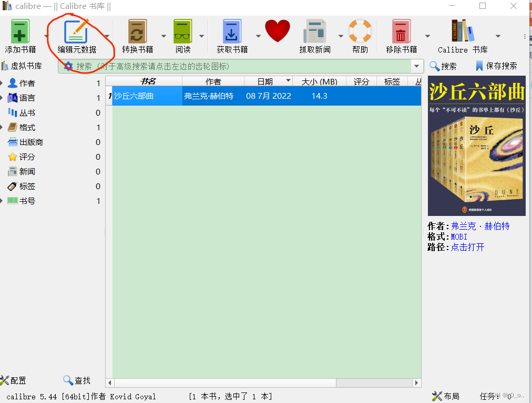Screen dimensions: 532x403
Task: Sort by Size (大小 MB) column header
Action: (319, 81)
